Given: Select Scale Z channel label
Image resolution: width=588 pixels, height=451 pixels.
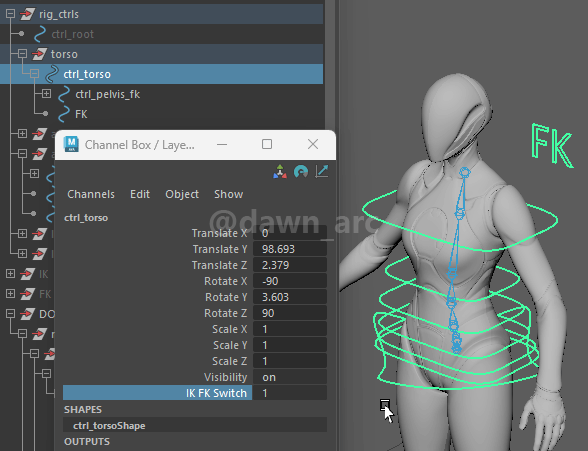Looking at the screenshot, I should click(x=230, y=361).
